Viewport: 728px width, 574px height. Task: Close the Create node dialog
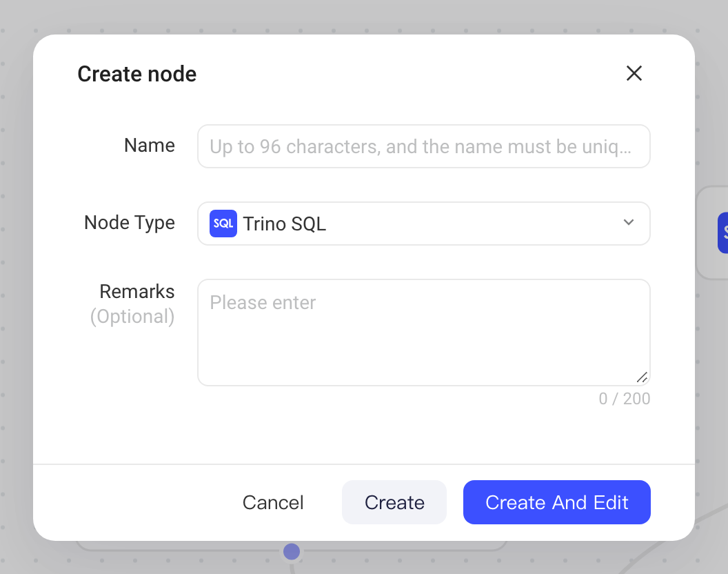(634, 73)
